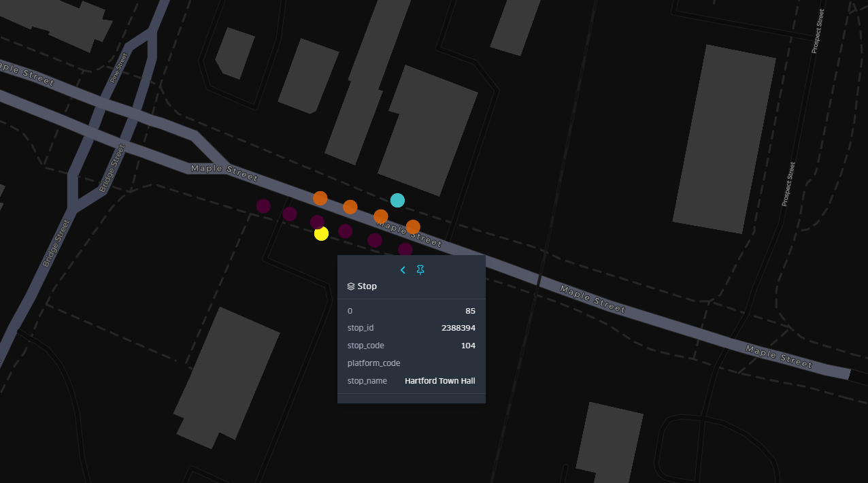868x483 pixels.
Task: Select the yellow stop marker on the map
Action: (321, 233)
